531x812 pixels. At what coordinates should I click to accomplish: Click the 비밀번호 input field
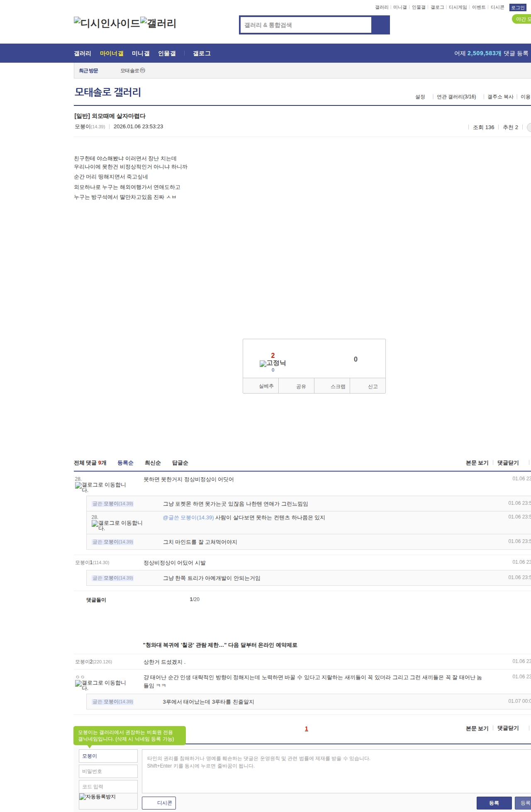point(108,771)
